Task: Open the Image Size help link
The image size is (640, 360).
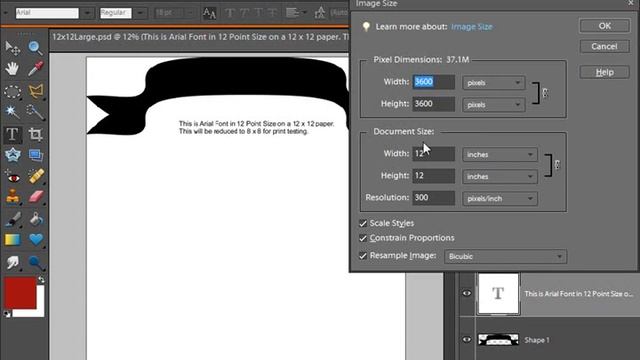Action: pos(471,27)
